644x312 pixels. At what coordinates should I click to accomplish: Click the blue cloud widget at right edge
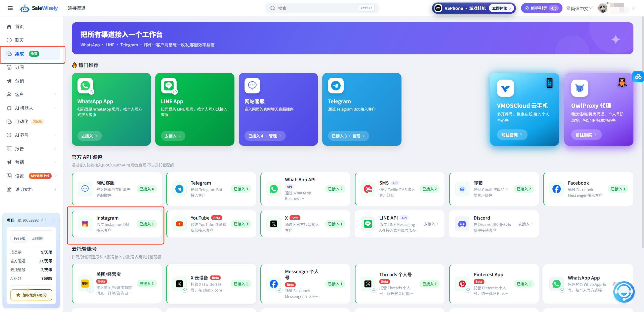click(638, 77)
